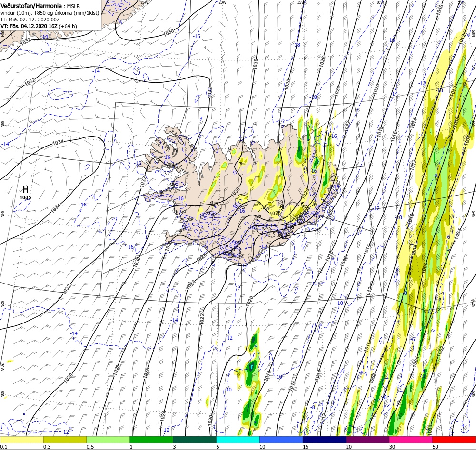Click the 10W longitude label

380,2
